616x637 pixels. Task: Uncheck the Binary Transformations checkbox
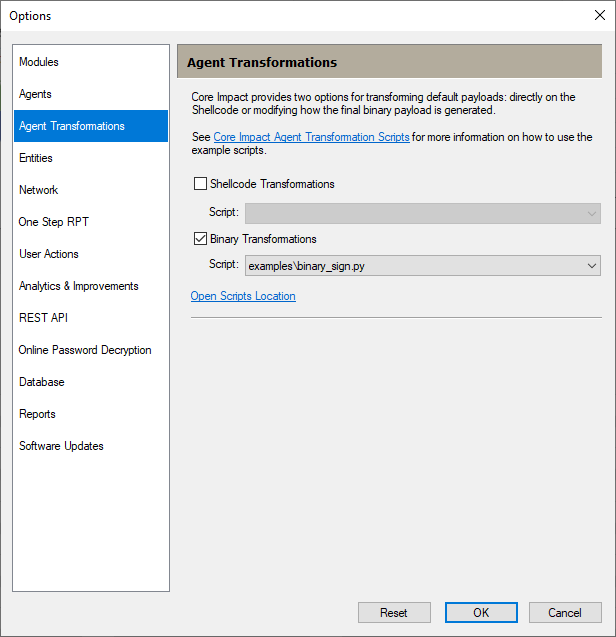200,238
